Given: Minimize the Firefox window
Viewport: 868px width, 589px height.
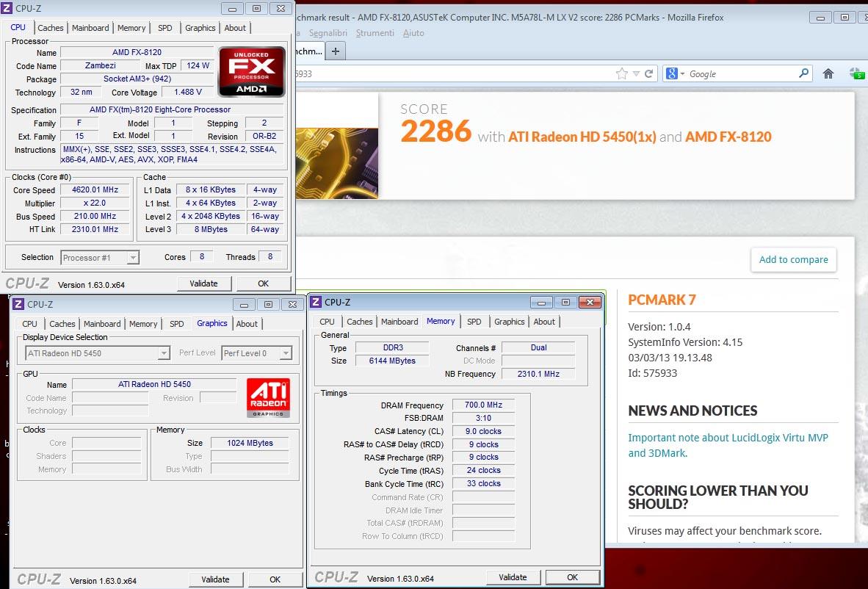Looking at the screenshot, I should click(x=820, y=18).
